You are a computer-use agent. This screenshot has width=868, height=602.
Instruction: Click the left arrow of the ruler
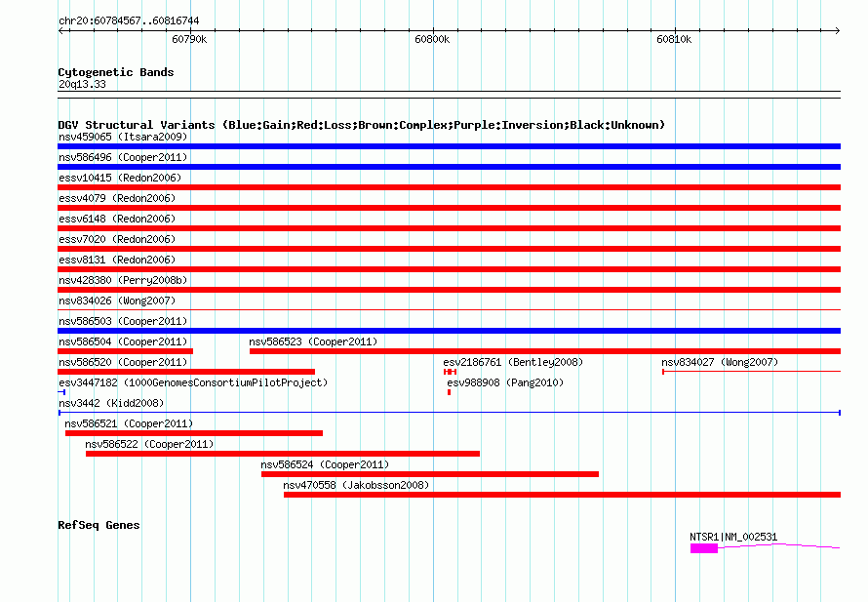click(61, 30)
